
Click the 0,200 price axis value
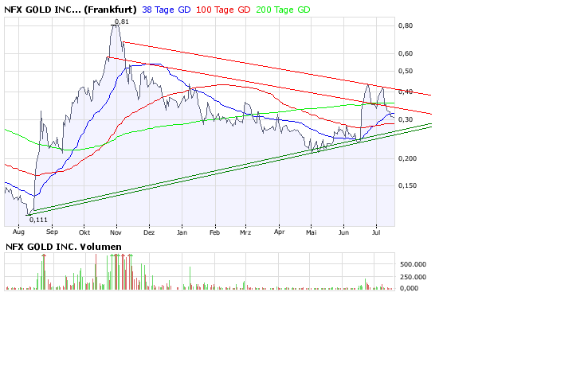(x=407, y=158)
